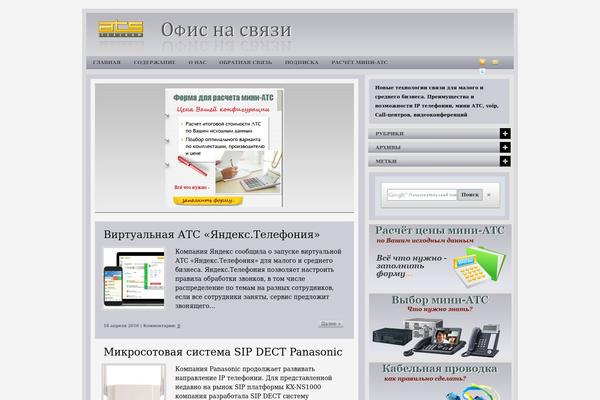
Task: Click the Panasonic DECT article thumbnail
Action: [134, 382]
